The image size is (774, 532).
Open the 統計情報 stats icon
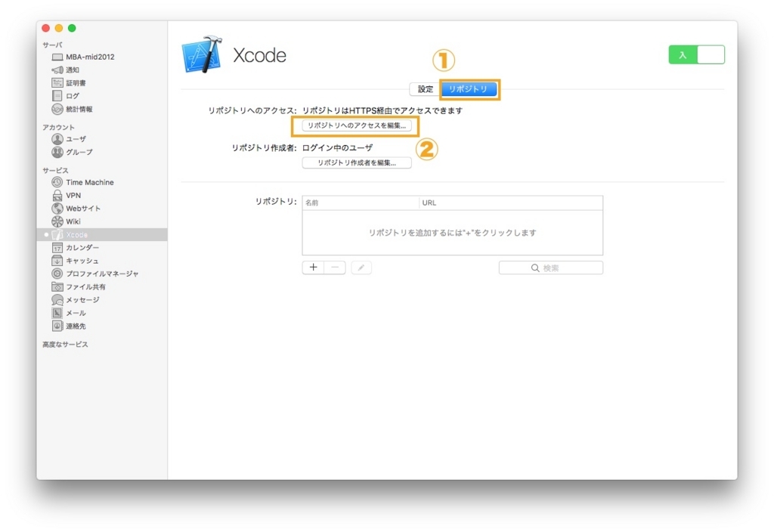(x=57, y=109)
